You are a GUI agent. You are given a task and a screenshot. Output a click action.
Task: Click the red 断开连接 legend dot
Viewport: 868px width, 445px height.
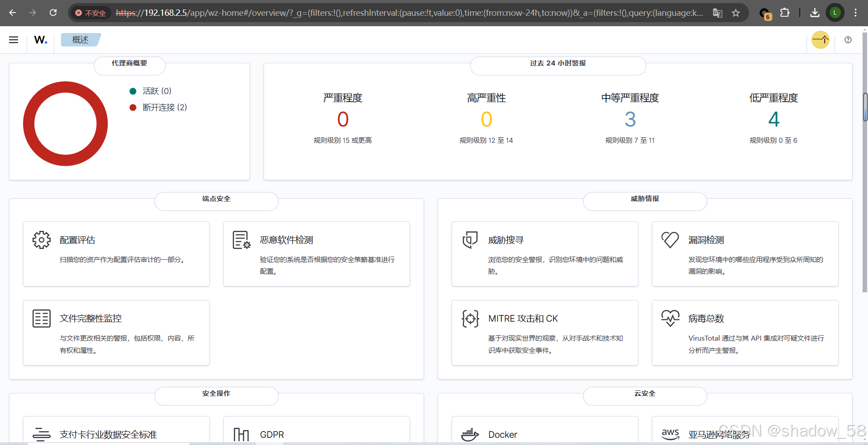[x=133, y=108]
